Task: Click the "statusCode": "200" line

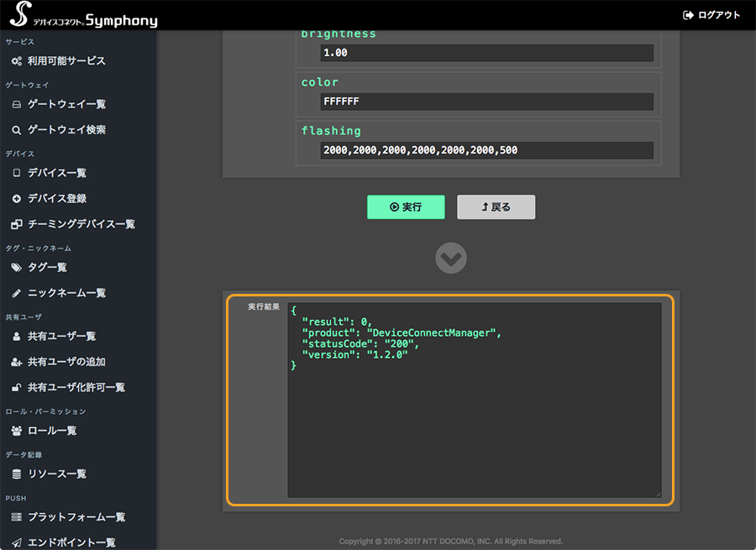Action: click(360, 344)
